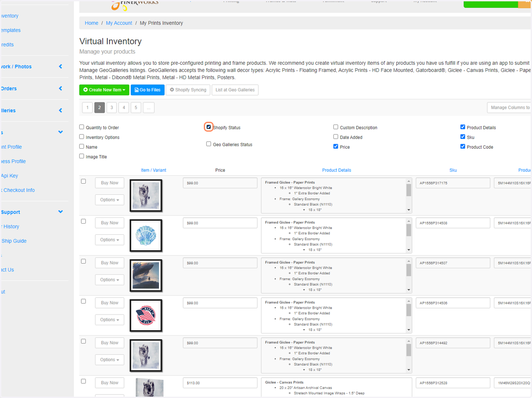Image resolution: width=532 pixels, height=398 pixels.
Task: Click the price field showing $113.00
Action: (x=220, y=382)
